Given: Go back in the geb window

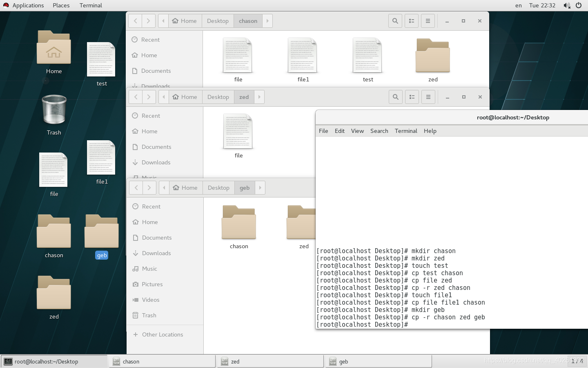Looking at the screenshot, I should (136, 188).
